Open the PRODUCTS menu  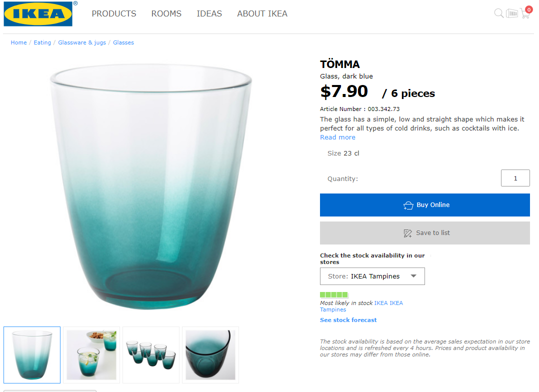(x=114, y=14)
